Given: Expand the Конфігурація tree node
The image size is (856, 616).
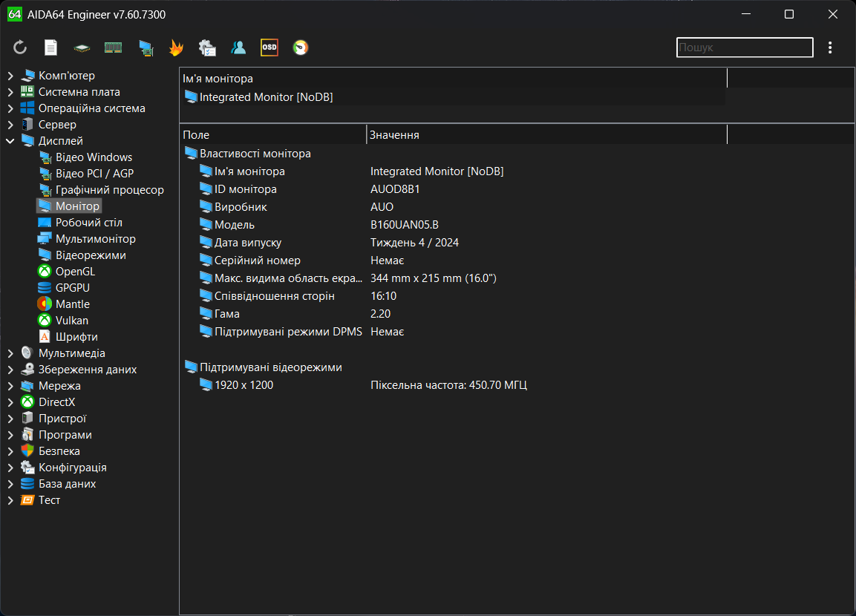Looking at the screenshot, I should coord(10,468).
